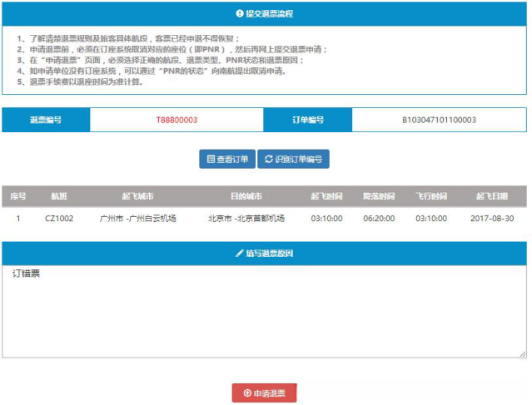
Task: Click the 订错票 text in reason box
Action: click(x=26, y=274)
